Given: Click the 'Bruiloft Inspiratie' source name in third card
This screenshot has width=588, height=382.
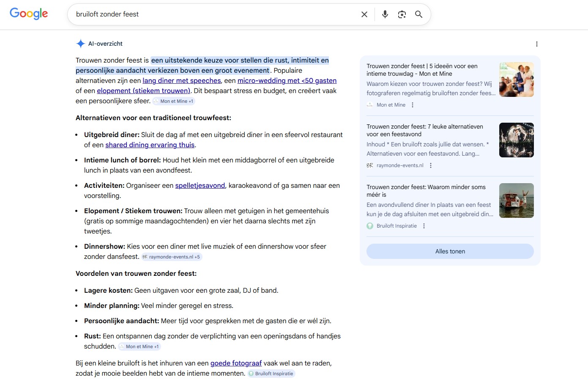Looking at the screenshot, I should point(397,226).
